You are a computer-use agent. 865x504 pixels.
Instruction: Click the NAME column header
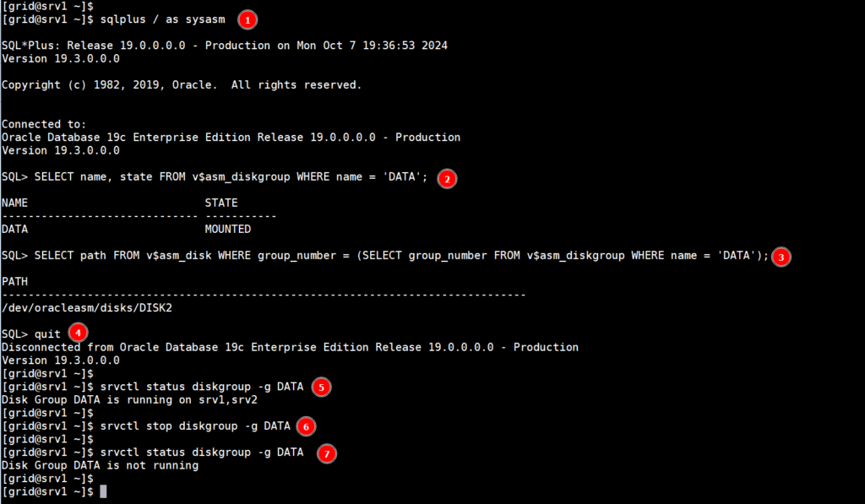point(15,203)
